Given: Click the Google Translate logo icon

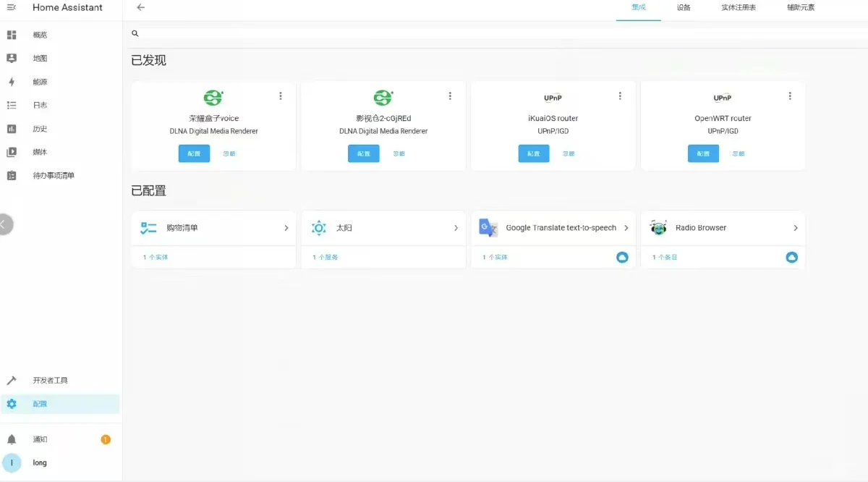Looking at the screenshot, I should [x=488, y=228].
